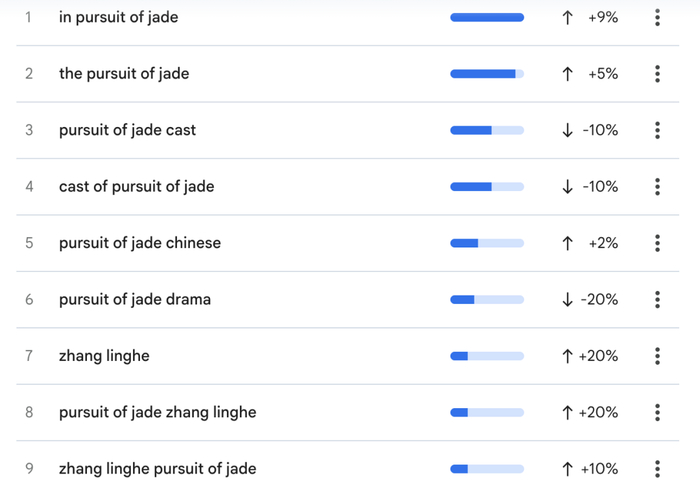Open 'cast of pursuit of jade' query
The height and width of the screenshot is (495, 700).
[137, 187]
